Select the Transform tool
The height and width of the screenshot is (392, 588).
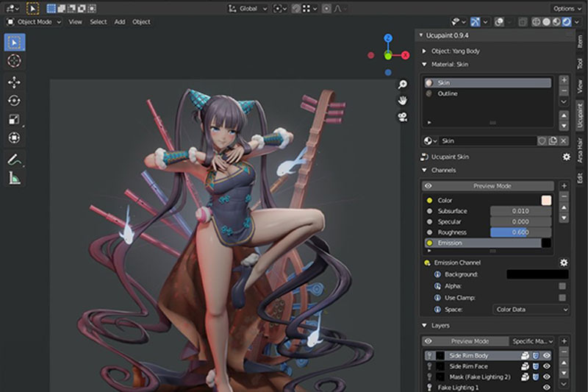(x=15, y=138)
